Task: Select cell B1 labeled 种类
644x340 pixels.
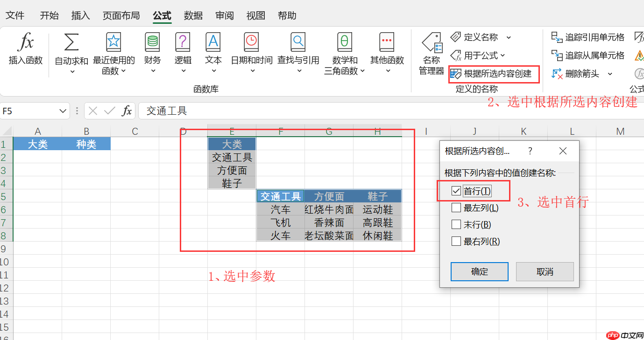Action: pyautogui.click(x=86, y=144)
